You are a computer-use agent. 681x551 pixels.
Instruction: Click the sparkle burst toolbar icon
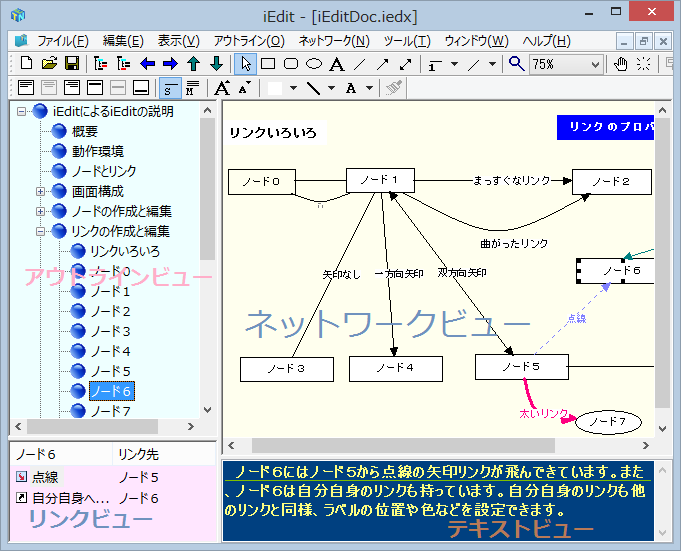pyautogui.click(x=644, y=64)
